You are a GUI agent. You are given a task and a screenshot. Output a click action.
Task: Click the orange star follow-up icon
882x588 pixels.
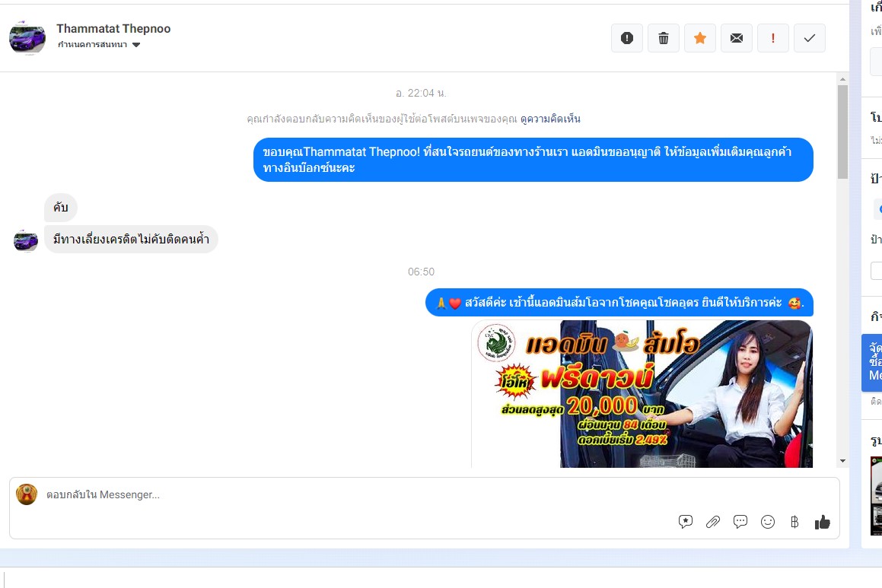[700, 38]
